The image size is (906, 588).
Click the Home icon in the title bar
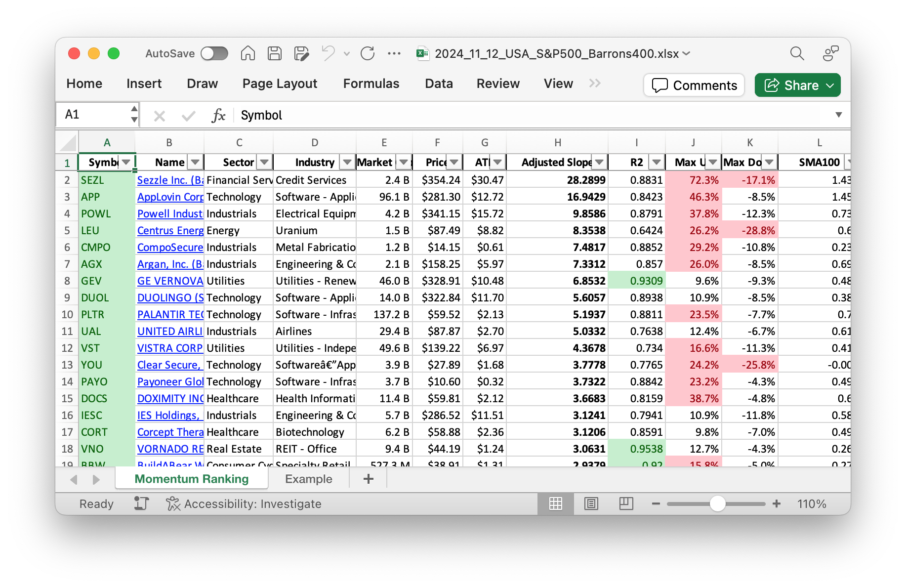247,53
